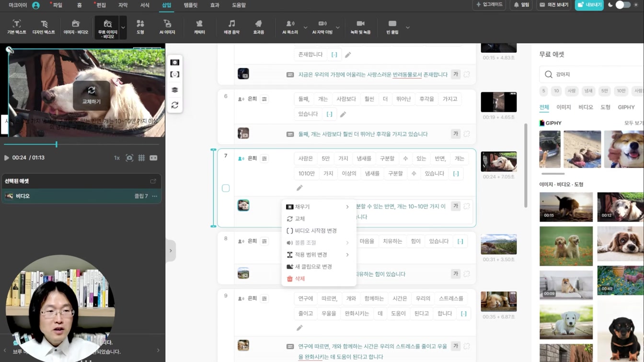Viewport: 644px width, 362px height.
Task: Click the layers icon in floating preview toolbar
Action: tap(175, 90)
